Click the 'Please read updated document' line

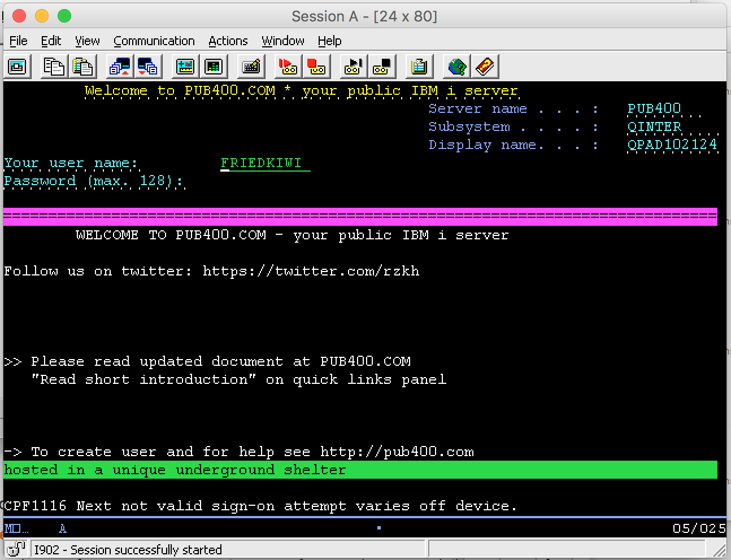point(207,361)
